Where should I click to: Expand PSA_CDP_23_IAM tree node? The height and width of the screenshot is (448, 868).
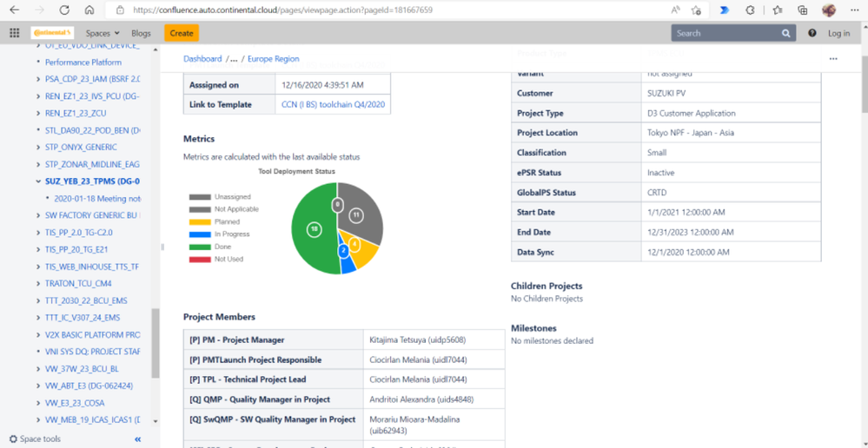point(37,79)
